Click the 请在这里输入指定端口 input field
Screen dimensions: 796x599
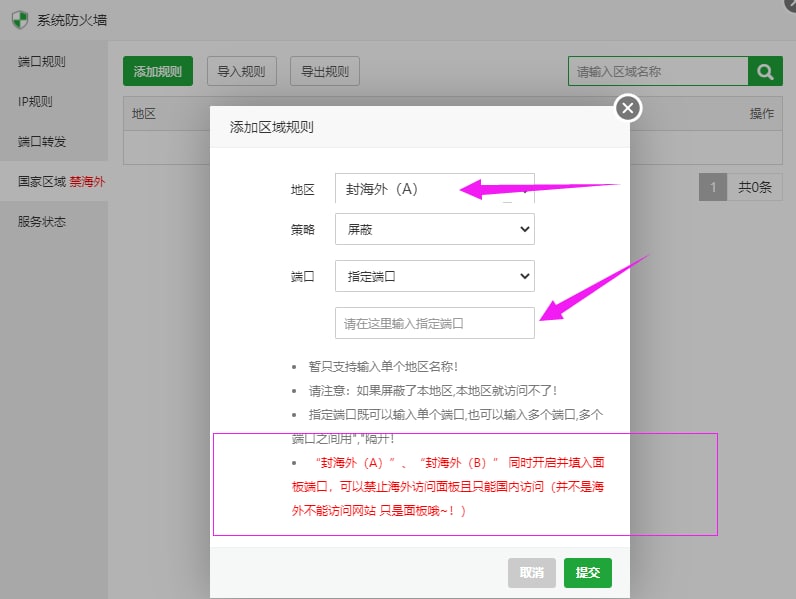click(434, 323)
